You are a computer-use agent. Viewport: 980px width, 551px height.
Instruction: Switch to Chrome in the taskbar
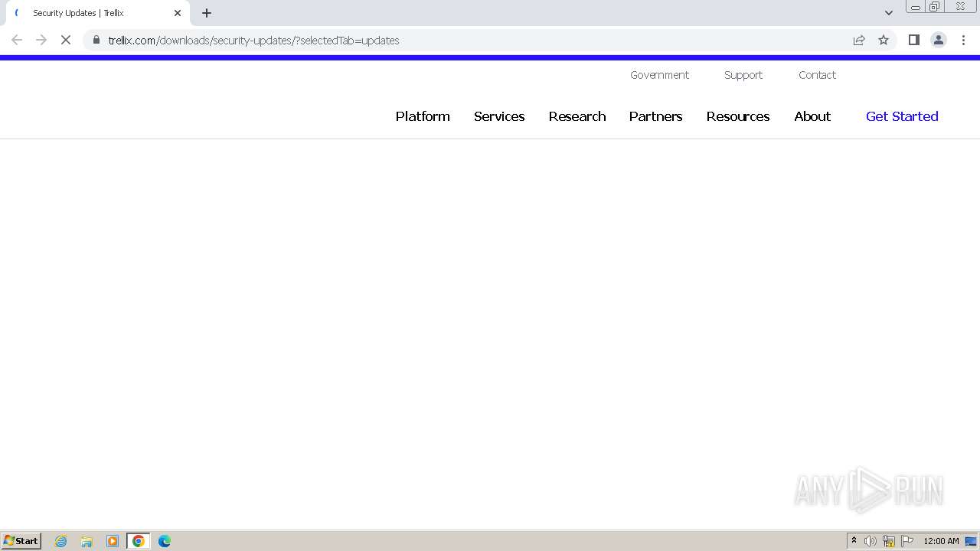[x=139, y=541]
